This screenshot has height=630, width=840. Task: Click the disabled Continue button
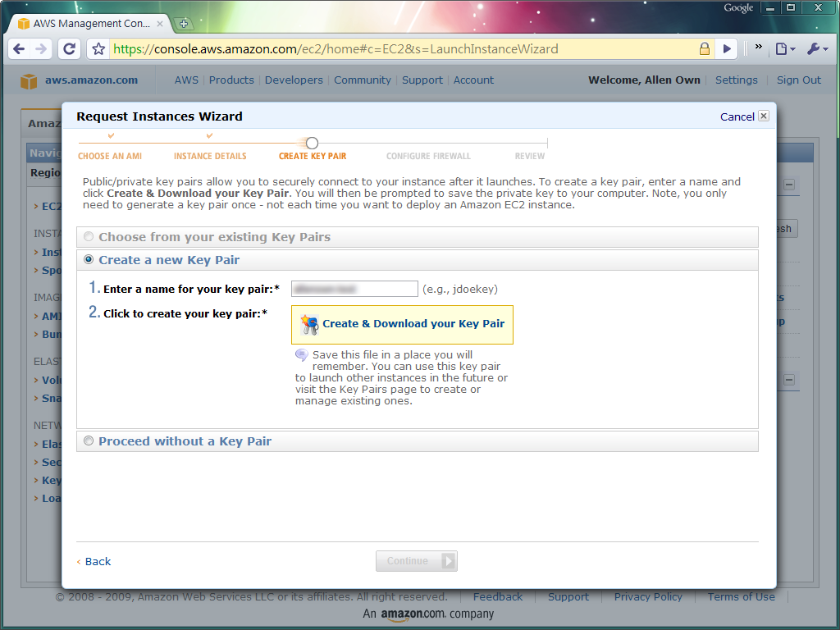coord(416,561)
